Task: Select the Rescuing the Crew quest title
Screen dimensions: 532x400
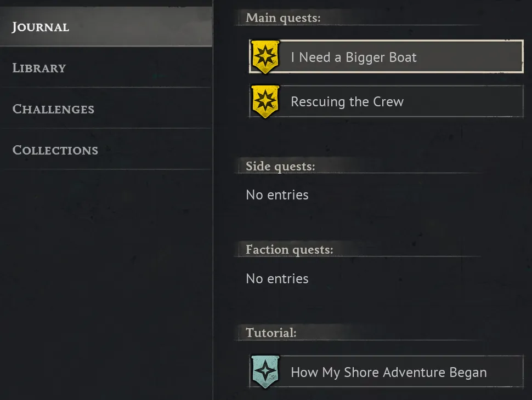Action: click(x=347, y=102)
